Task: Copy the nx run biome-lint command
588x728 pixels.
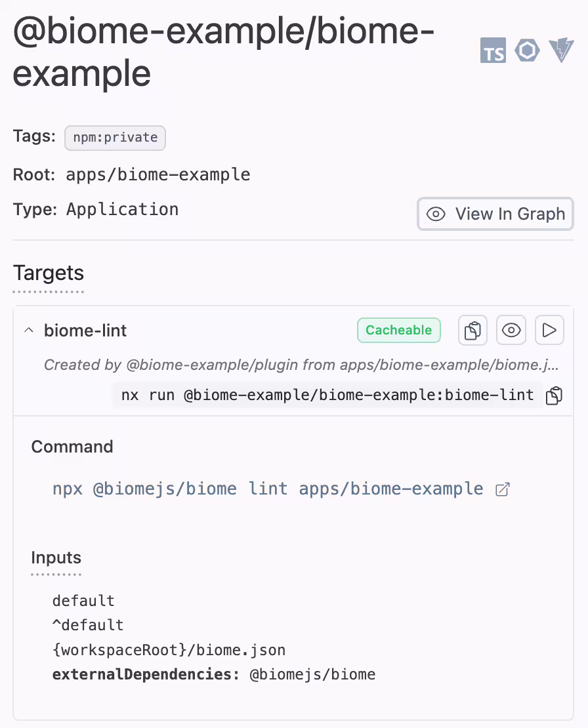Action: 555,395
